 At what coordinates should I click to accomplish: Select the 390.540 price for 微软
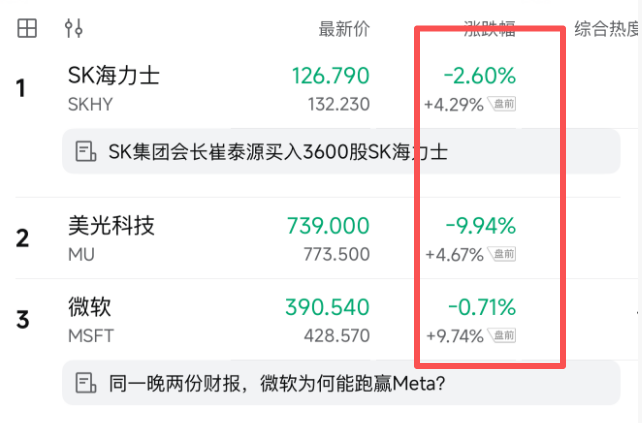[328, 308]
